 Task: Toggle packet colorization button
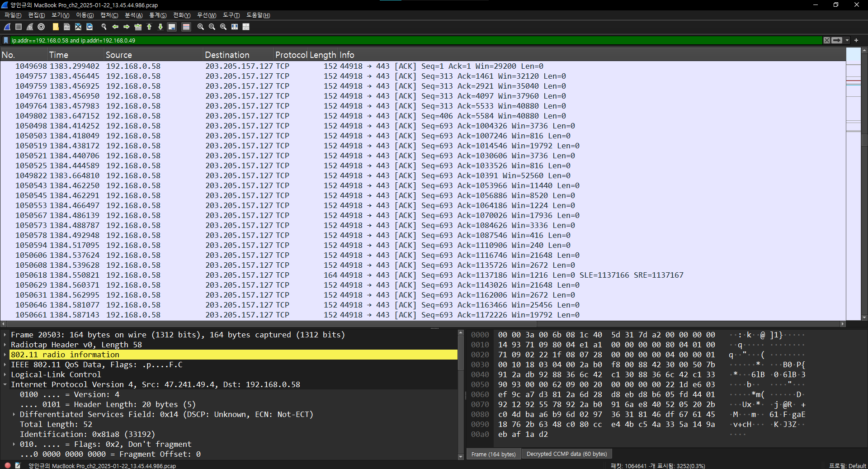[x=186, y=27]
